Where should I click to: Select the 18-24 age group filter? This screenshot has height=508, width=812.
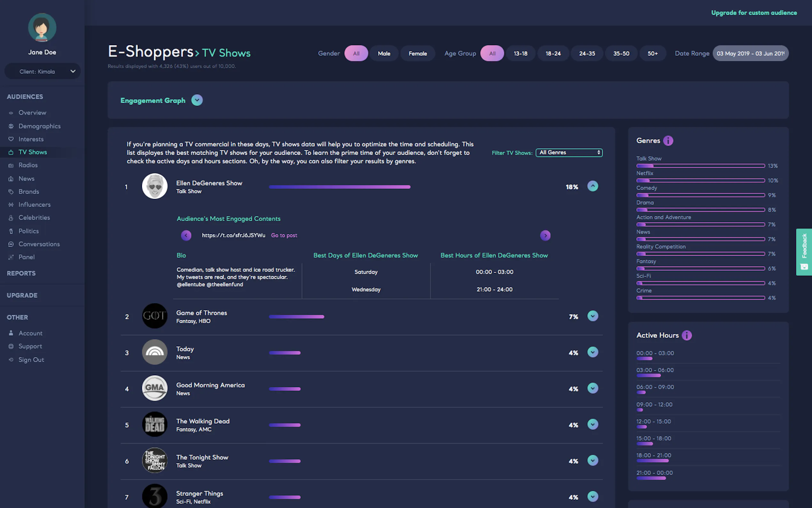[x=553, y=53]
